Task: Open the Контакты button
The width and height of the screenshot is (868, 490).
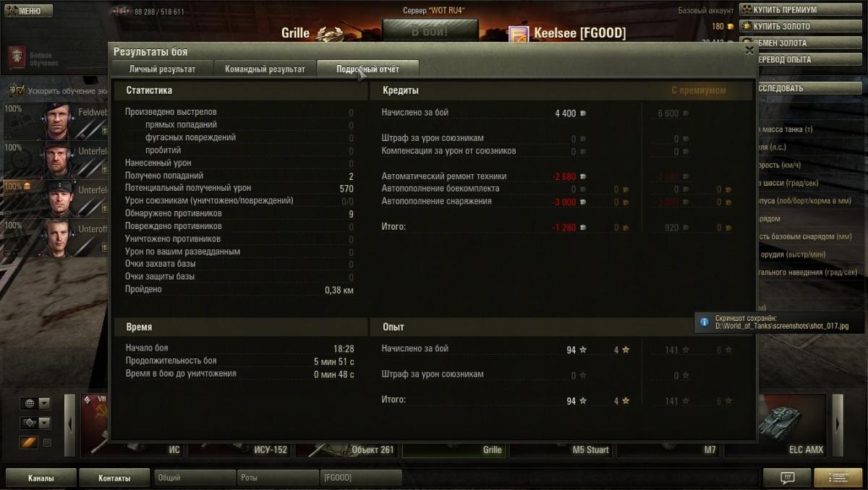Action: coord(114,478)
